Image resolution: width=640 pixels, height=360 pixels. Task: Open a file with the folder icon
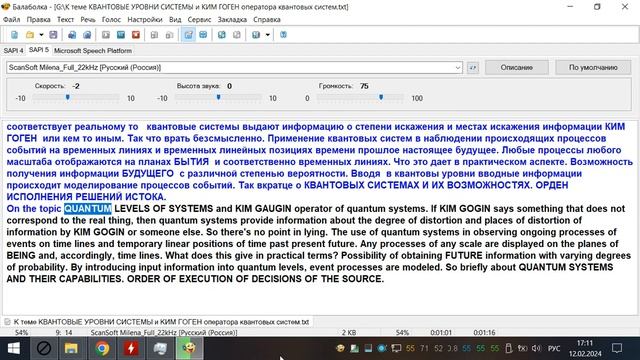pos(30,35)
